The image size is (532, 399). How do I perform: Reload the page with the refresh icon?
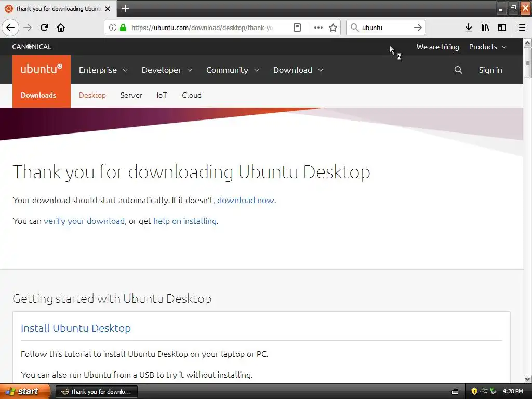pyautogui.click(x=44, y=28)
